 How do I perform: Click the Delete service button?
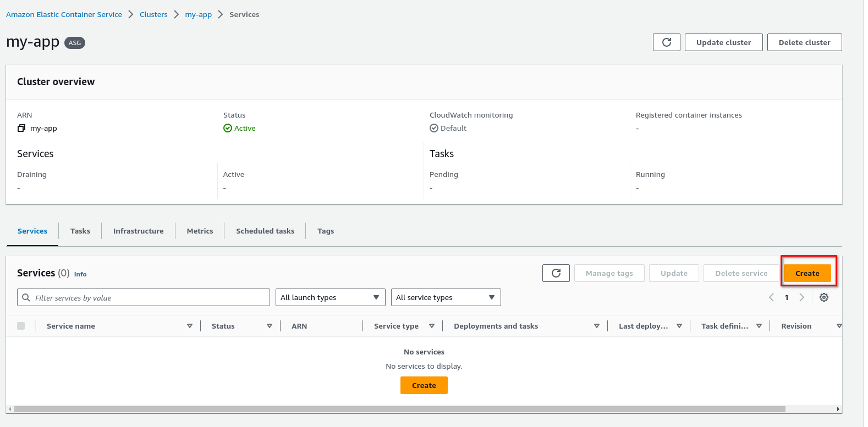(741, 273)
